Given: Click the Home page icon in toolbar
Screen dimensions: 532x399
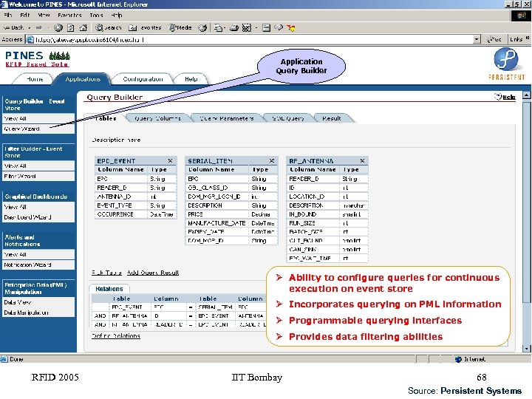Looking at the screenshot, I should pos(83,28).
